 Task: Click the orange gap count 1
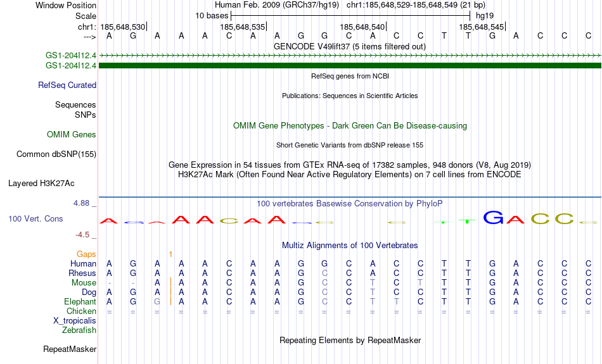click(x=170, y=254)
